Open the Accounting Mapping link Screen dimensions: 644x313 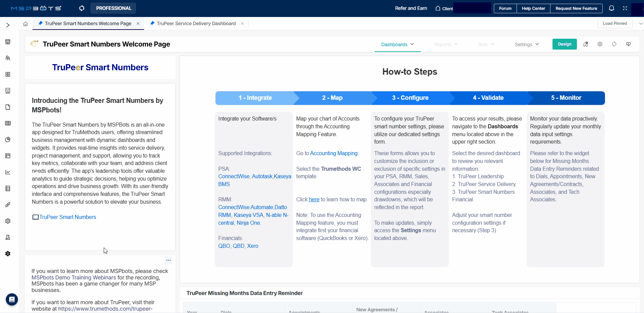click(x=334, y=153)
